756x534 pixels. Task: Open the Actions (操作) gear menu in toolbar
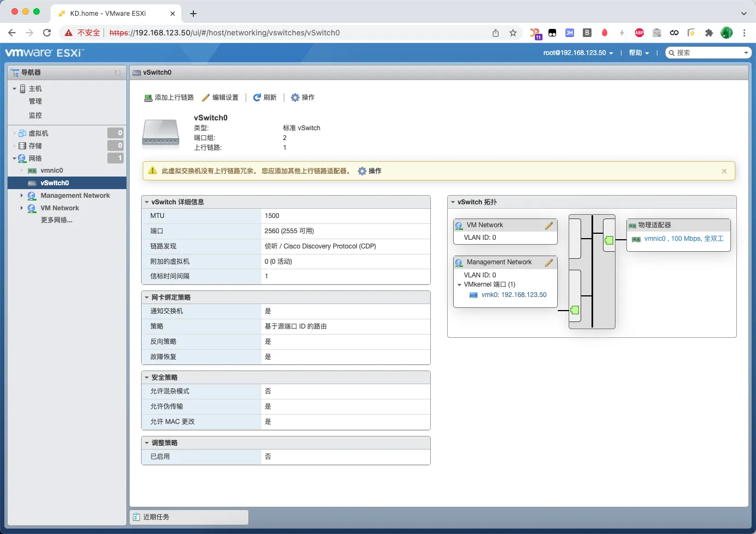point(302,98)
